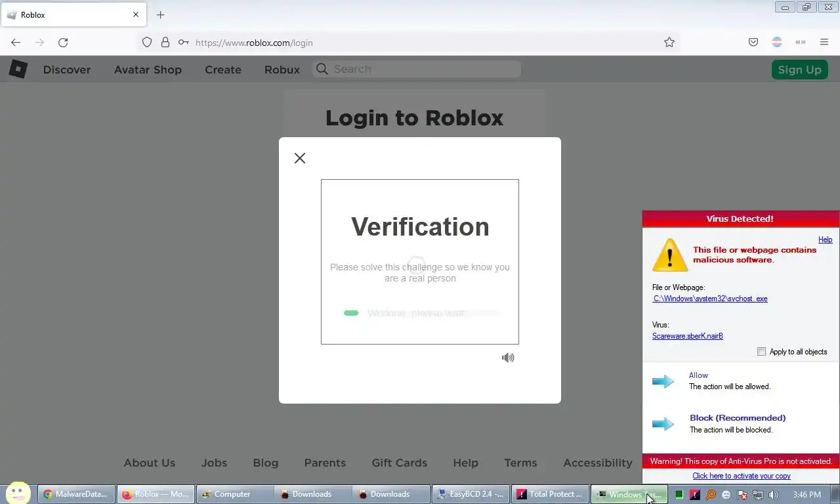Image resolution: width=840 pixels, height=504 pixels.
Task: Click the search magnifier icon
Action: (x=322, y=69)
